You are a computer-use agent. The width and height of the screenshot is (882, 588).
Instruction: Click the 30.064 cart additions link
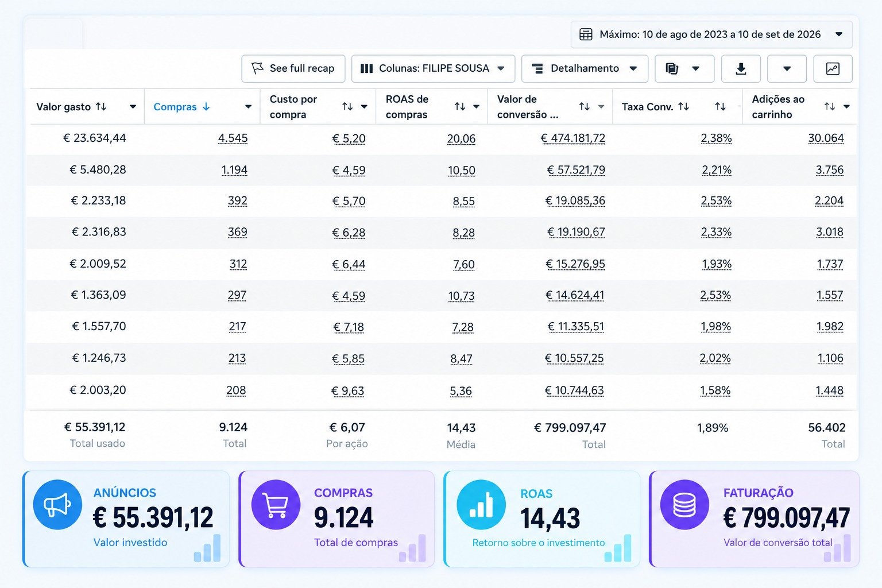pos(826,138)
